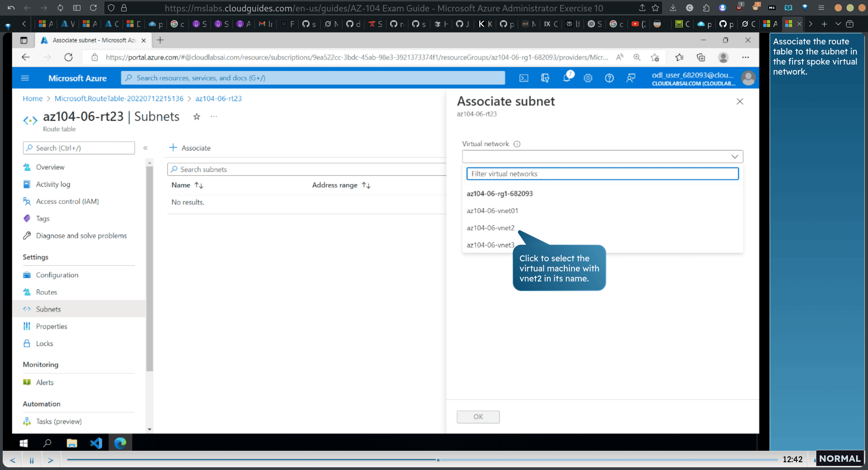Open Azure notifications bell
This screenshot has width=868, height=470.
tap(567, 77)
